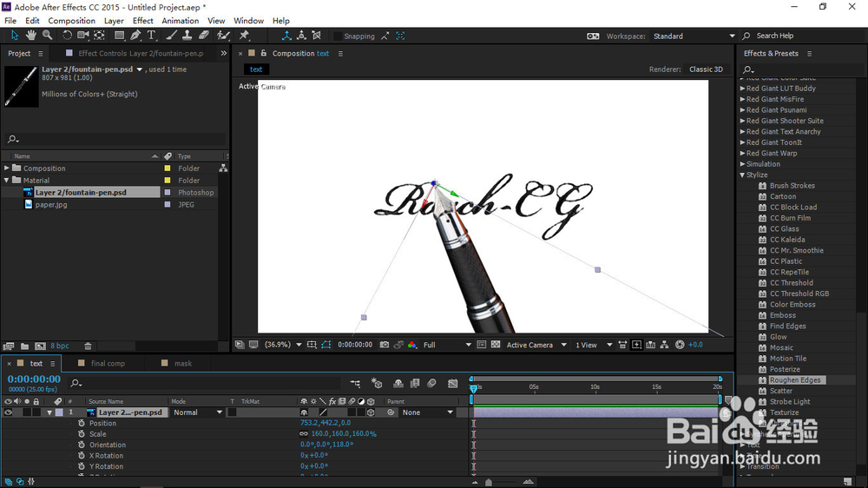The height and width of the screenshot is (488, 868).
Task: Select the Rectangle shape tool
Action: [119, 36]
